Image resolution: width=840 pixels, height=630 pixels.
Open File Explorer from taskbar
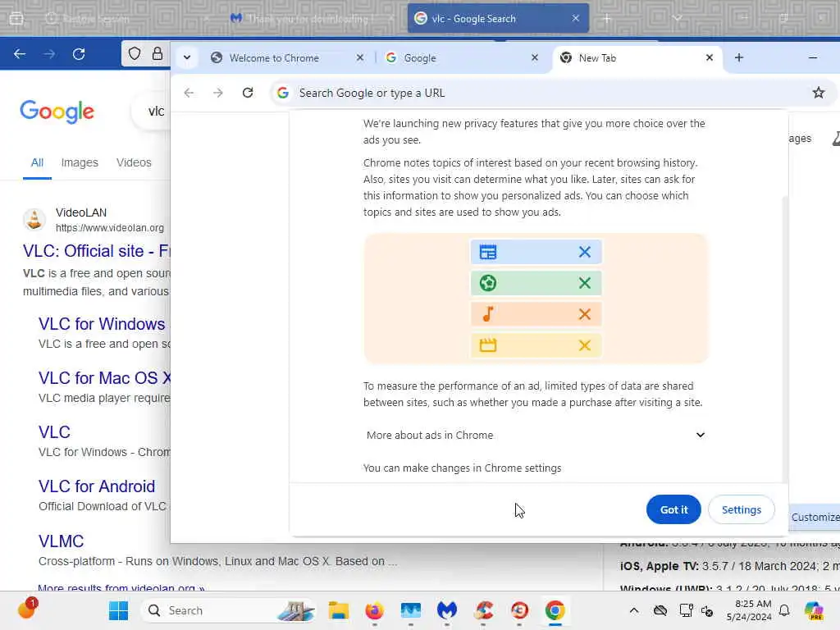tap(339, 610)
